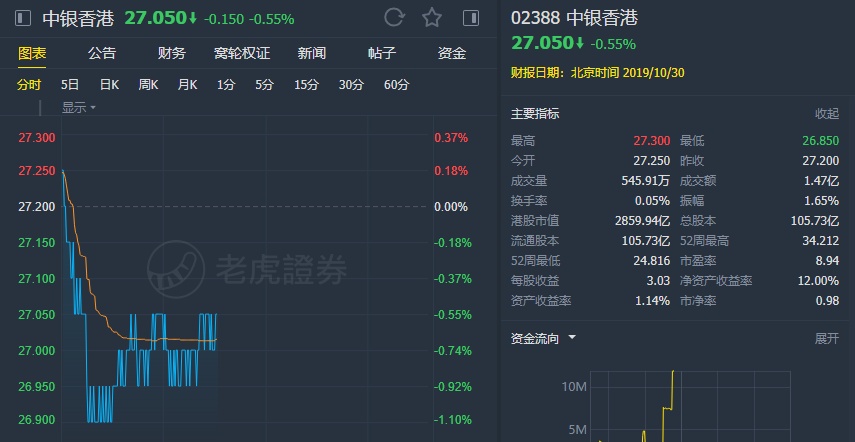Expand the 显示 dropdown
855x442 pixels.
click(79, 108)
